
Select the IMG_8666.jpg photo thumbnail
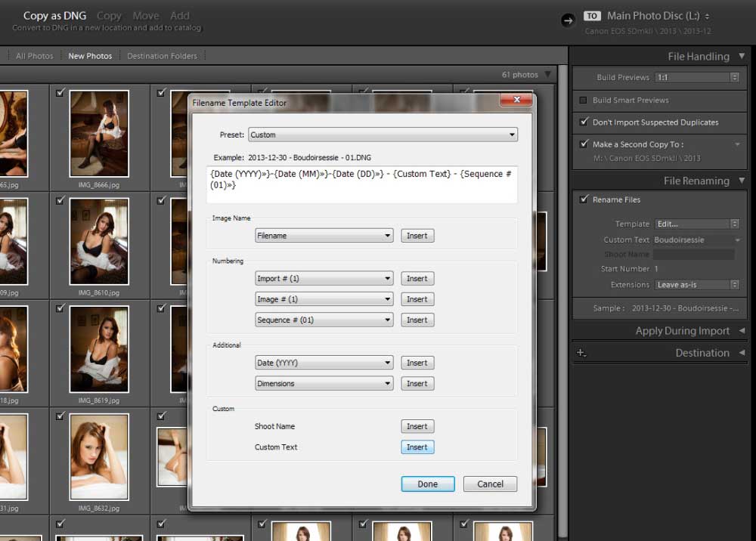pyautogui.click(x=99, y=134)
